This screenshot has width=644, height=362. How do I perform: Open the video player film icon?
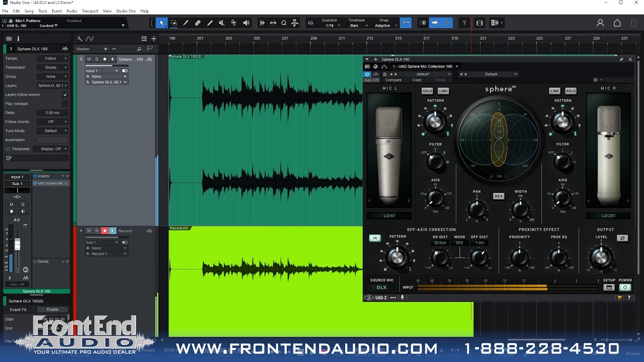[x=479, y=23]
